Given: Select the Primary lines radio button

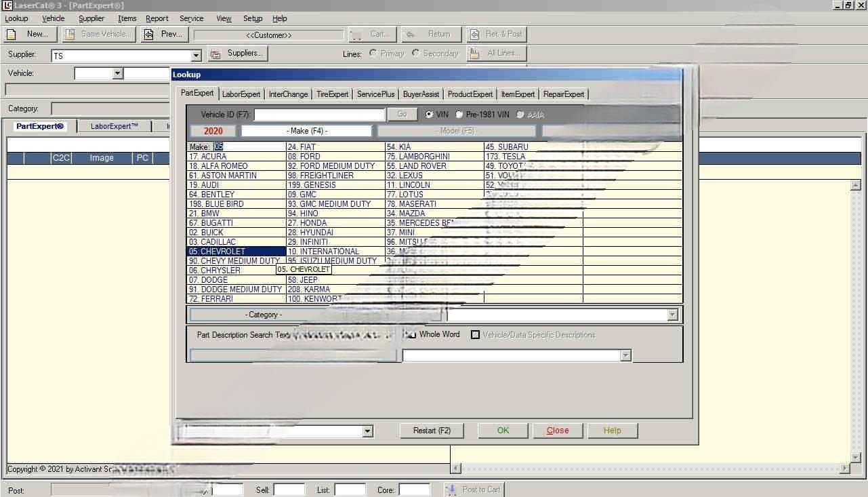Looking at the screenshot, I should (373, 53).
